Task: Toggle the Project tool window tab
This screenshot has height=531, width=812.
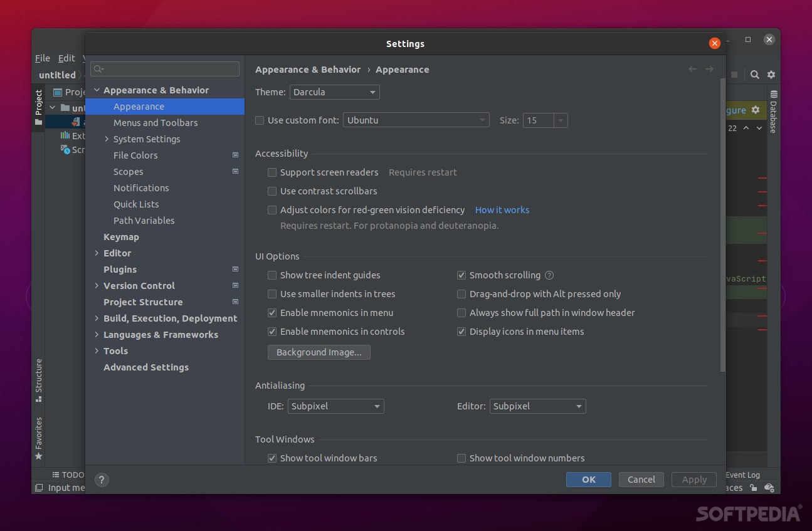Action: point(39,107)
